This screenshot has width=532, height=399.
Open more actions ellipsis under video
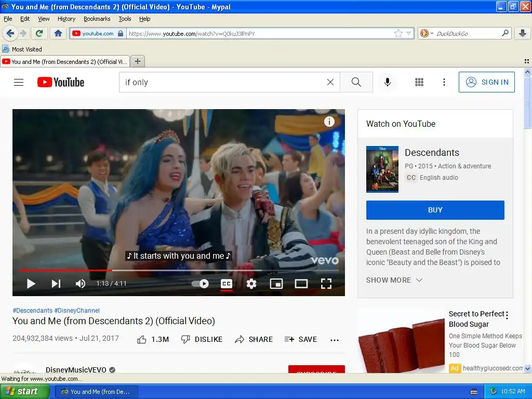[335, 340]
